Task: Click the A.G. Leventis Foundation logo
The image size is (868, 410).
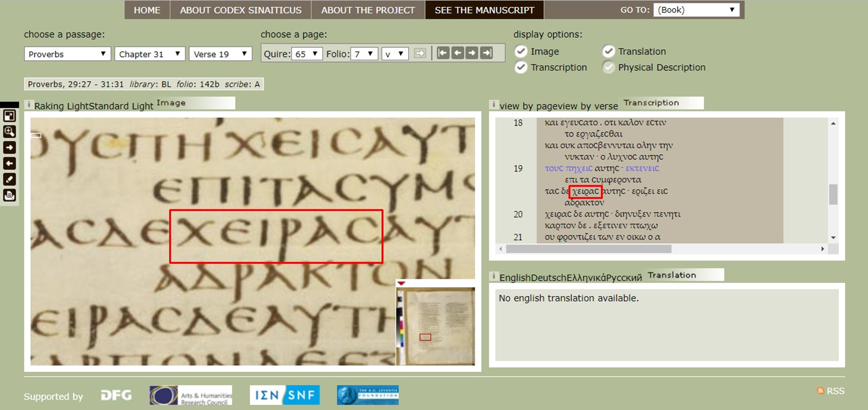Action: pos(368,395)
